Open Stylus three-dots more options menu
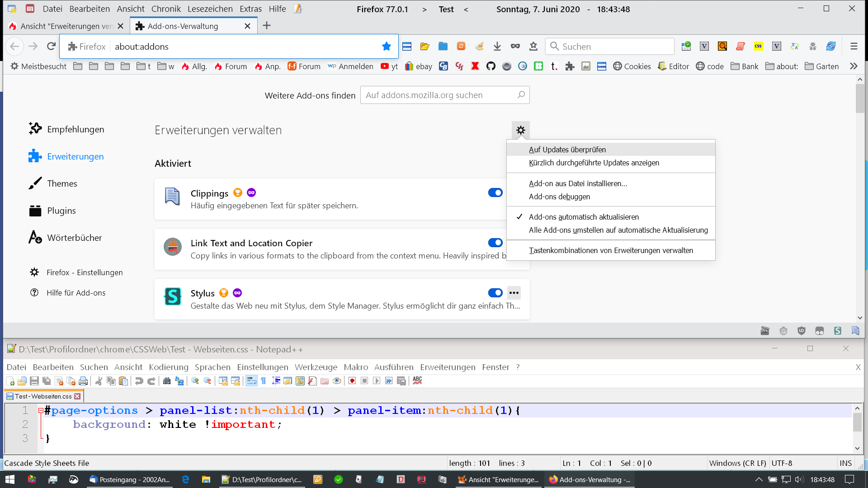This screenshot has width=868, height=488. (514, 293)
